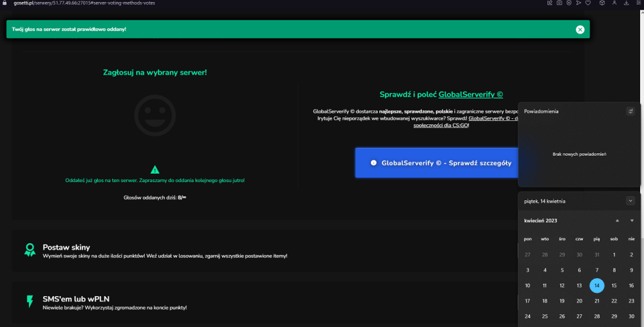Click the Oddałeś już głos na ten serwer message
The width and height of the screenshot is (644, 327).
155,180
